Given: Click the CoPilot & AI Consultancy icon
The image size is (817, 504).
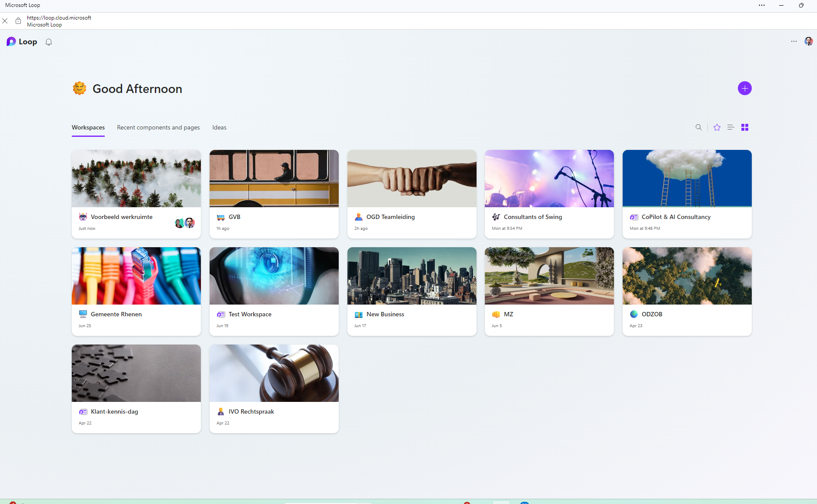Looking at the screenshot, I should coord(634,217).
